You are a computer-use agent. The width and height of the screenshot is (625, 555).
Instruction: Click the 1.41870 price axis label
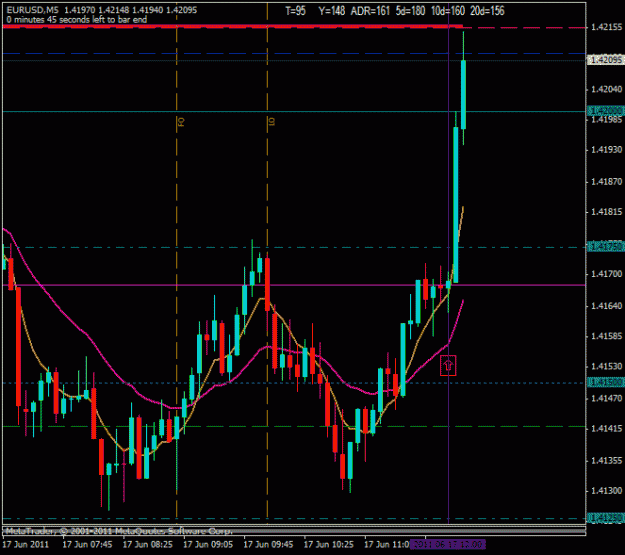[x=606, y=182]
